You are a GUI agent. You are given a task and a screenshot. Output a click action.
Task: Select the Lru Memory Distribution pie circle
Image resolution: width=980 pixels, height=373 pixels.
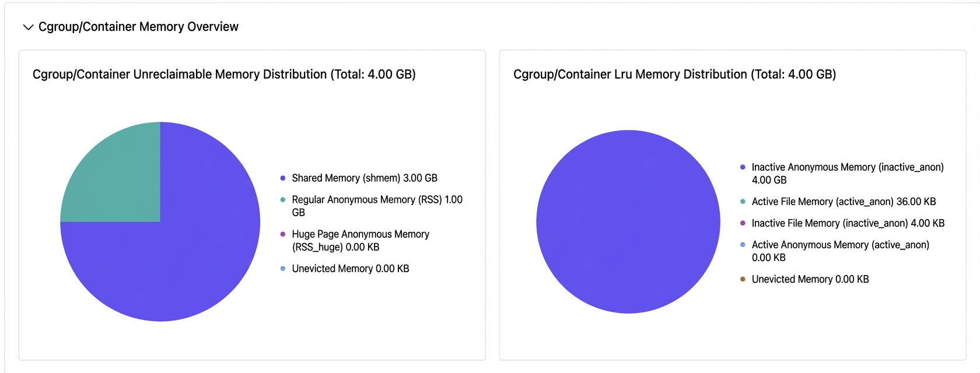click(628, 221)
